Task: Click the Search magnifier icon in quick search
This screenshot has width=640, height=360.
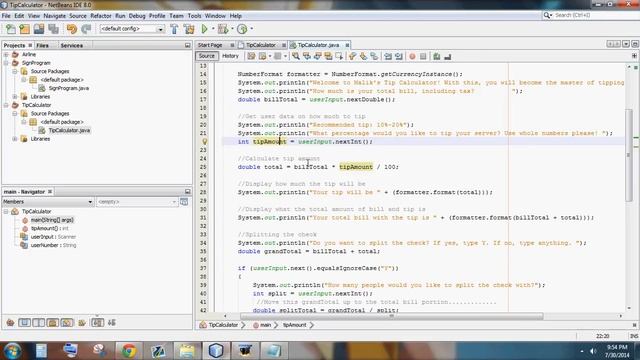Action: (547, 15)
